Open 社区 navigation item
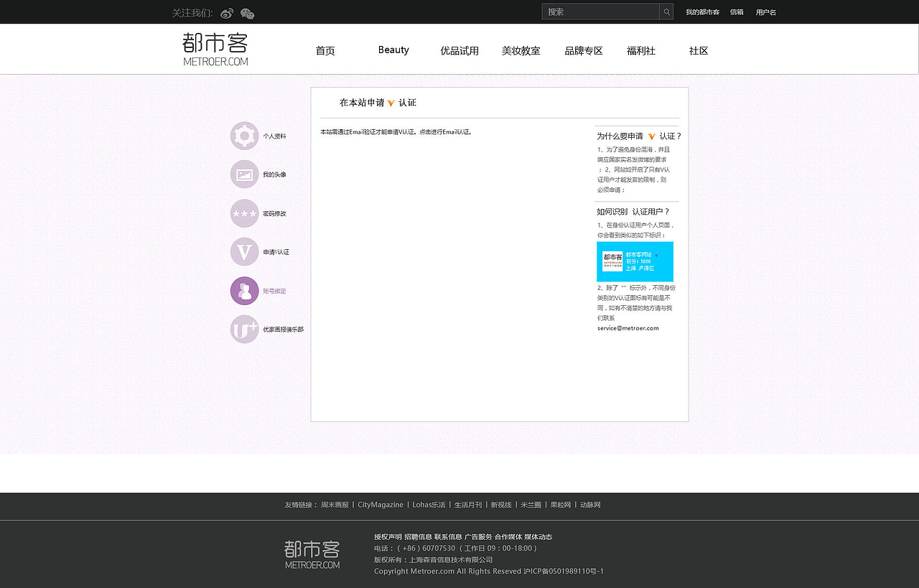 699,51
